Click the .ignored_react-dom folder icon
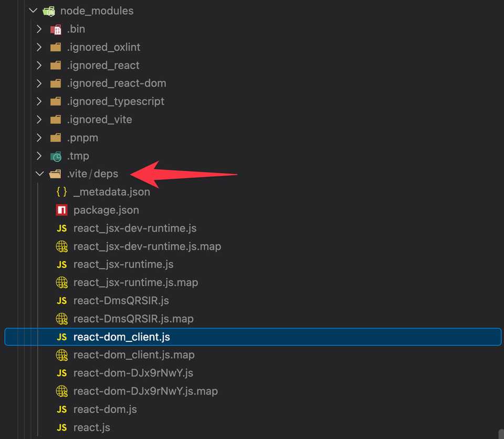Screen dimensions: 504x439 [x=56, y=83]
